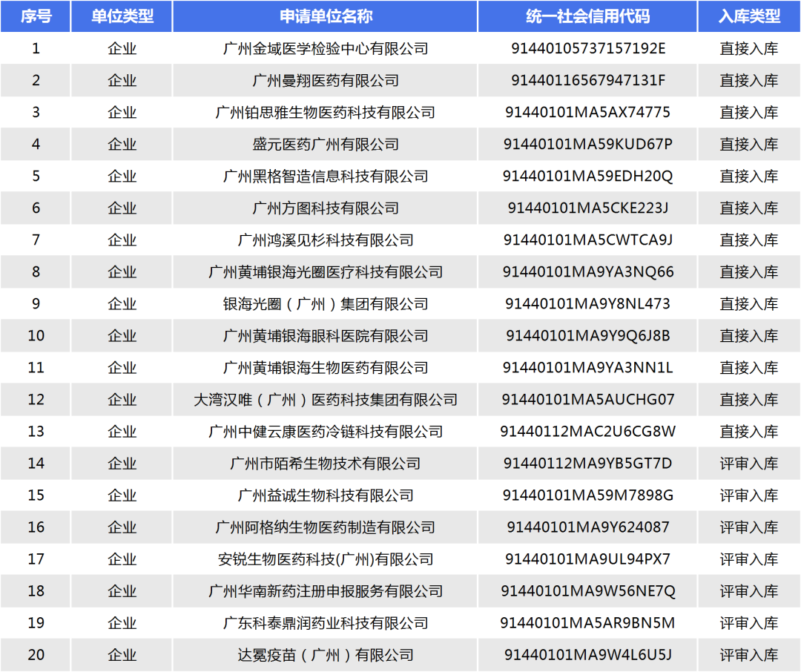Click 评审入库 in row 16
The height and width of the screenshot is (672, 801).
[x=749, y=527]
